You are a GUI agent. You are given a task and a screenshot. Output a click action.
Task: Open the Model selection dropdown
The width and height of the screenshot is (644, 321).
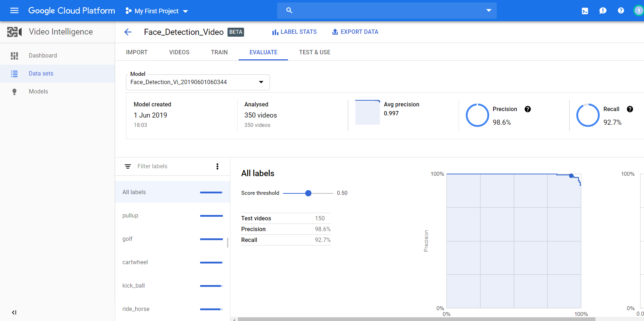click(x=198, y=82)
